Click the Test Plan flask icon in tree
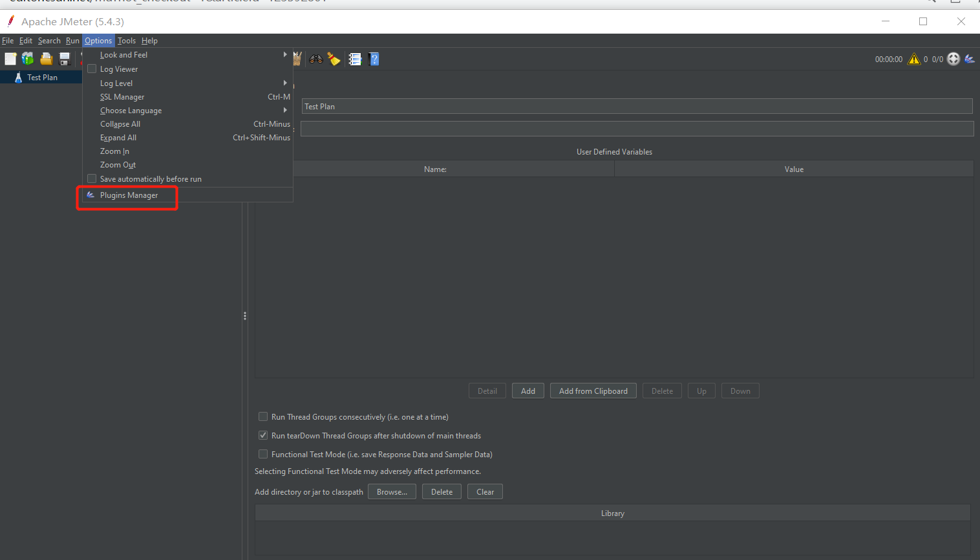 pyautogui.click(x=18, y=77)
